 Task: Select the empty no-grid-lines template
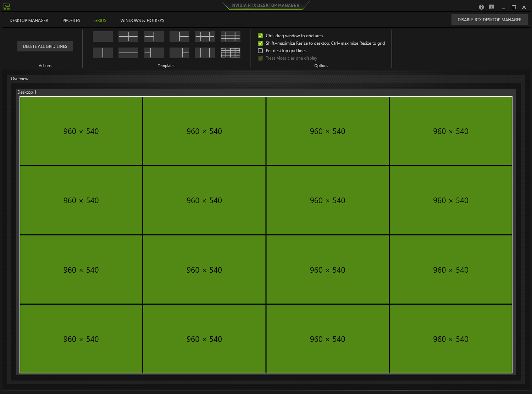coord(103,37)
